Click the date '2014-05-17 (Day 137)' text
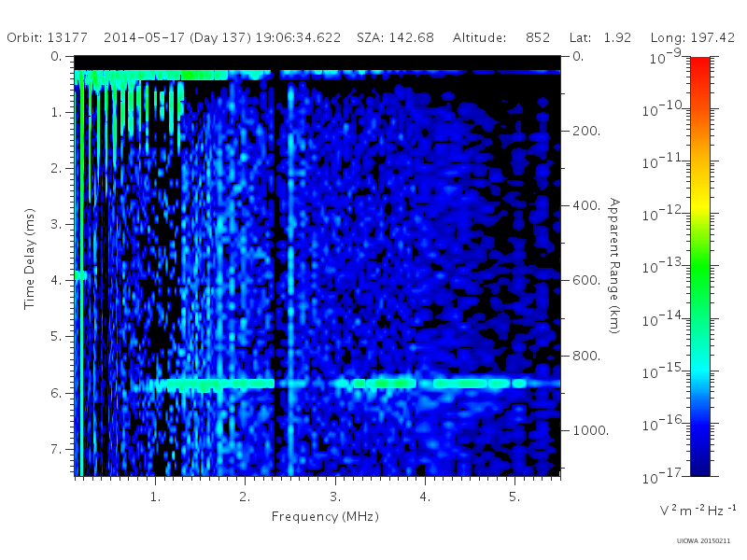The width and height of the screenshot is (747, 560). coord(177,37)
